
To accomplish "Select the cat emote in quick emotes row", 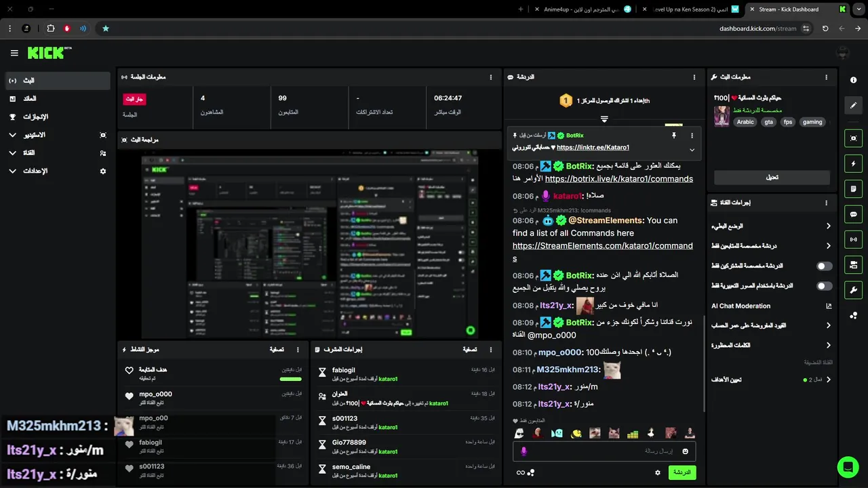I will pos(614,433).
